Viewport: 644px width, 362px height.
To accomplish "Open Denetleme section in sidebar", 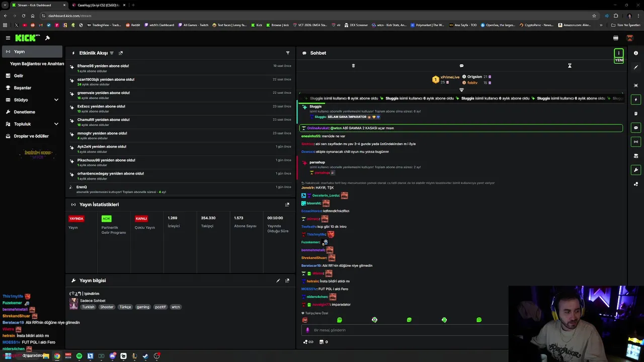I will pyautogui.click(x=32, y=112).
